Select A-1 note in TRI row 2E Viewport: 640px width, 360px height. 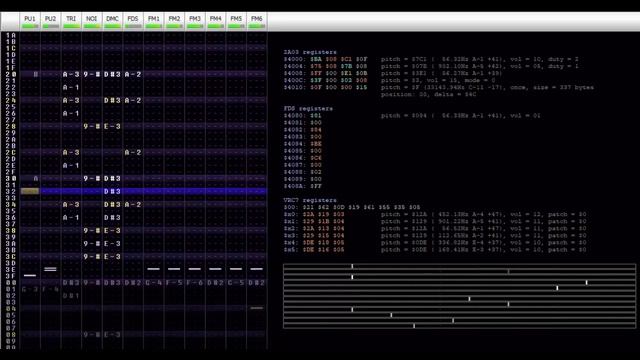(71, 165)
